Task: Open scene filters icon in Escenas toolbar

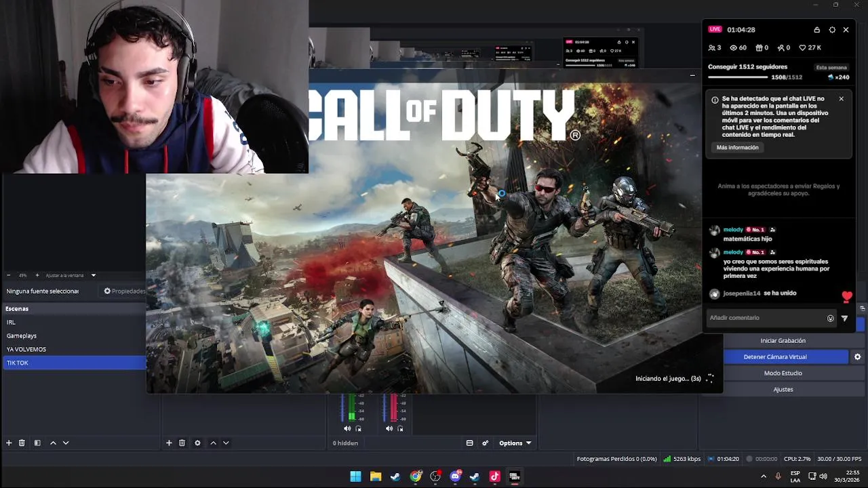Action: point(37,443)
